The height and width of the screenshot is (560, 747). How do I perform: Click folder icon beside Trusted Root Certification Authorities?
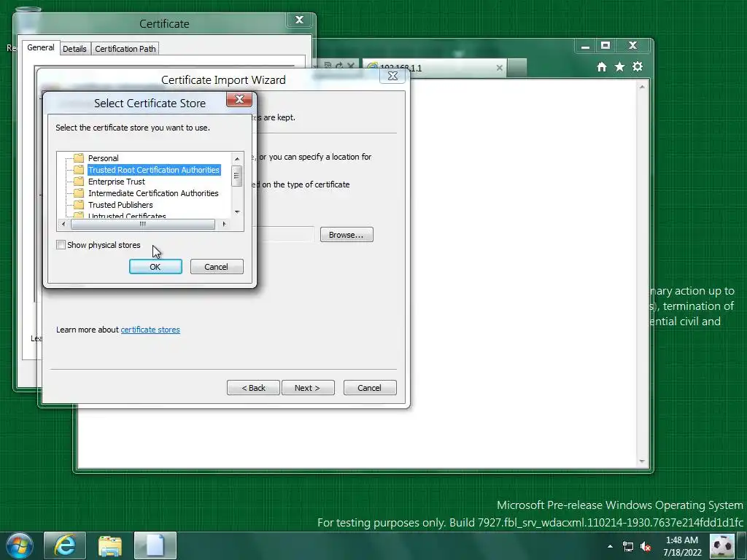79,169
